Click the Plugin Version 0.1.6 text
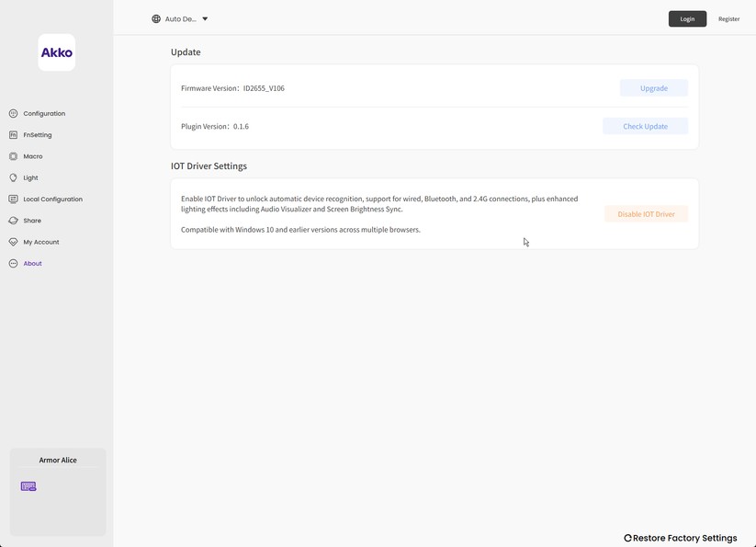Screen dimensions: 756x547 [x=215, y=126]
